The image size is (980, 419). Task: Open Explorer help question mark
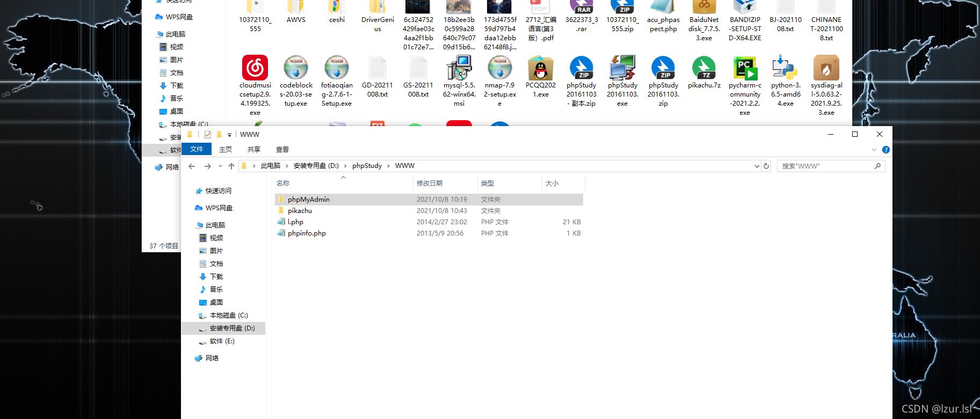coord(886,150)
